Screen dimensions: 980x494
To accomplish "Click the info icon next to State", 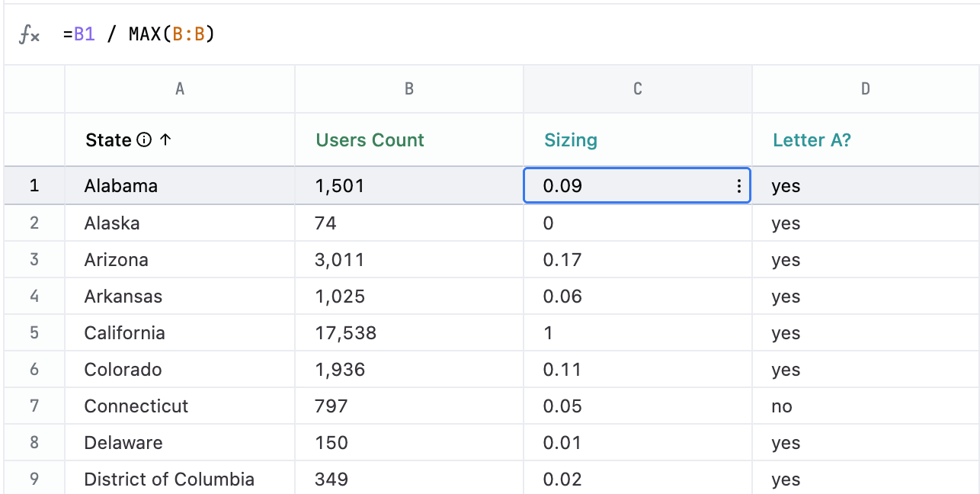I will coord(144,140).
